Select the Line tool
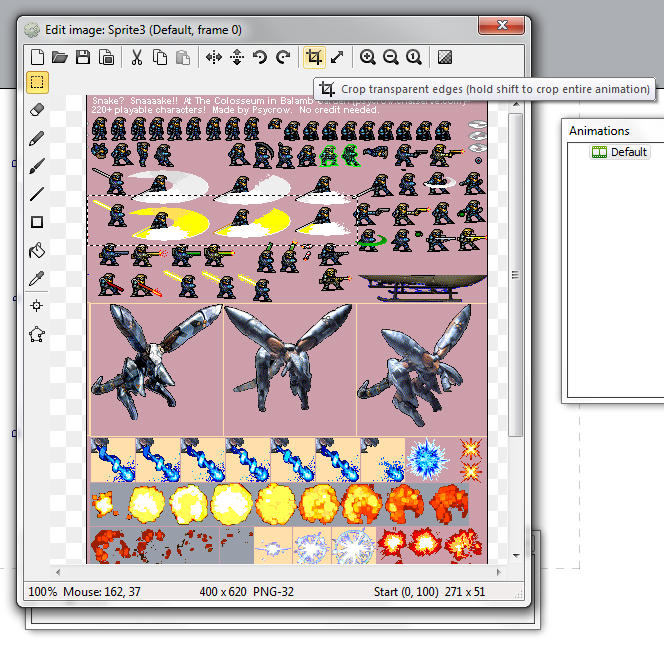This screenshot has width=664, height=645. point(37,194)
